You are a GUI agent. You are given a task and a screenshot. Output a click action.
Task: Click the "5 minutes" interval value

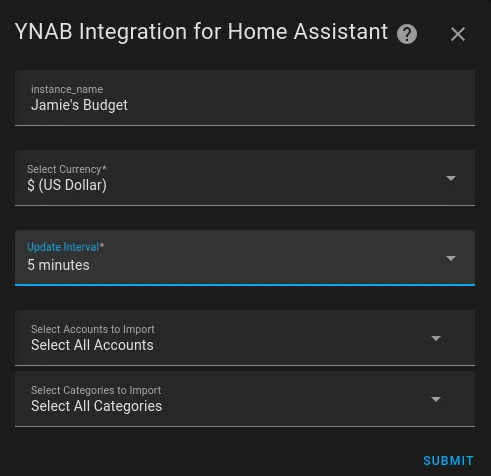[x=58, y=265]
